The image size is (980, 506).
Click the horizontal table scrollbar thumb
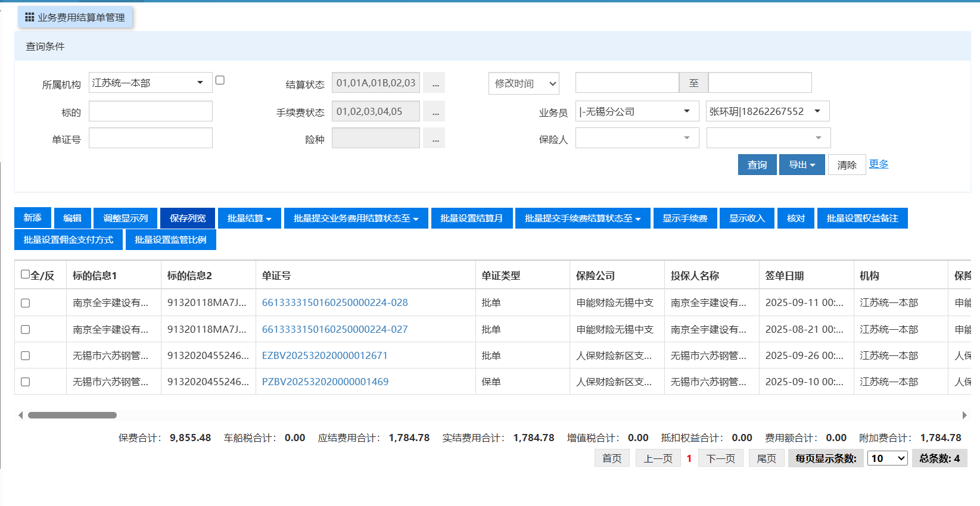(72, 415)
